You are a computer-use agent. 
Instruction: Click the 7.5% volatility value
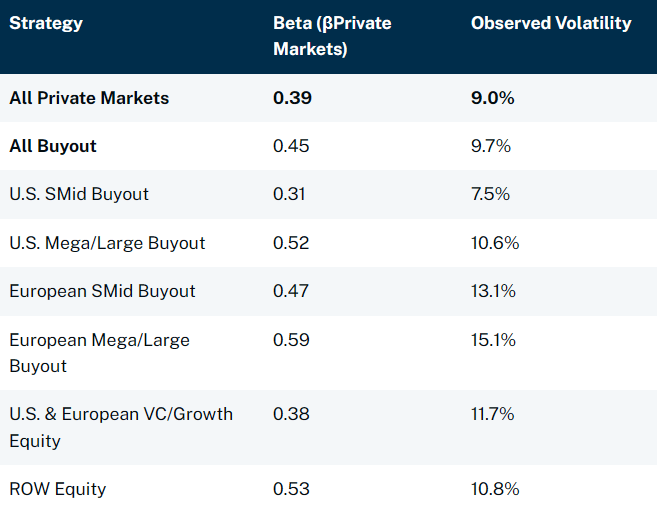pos(490,194)
